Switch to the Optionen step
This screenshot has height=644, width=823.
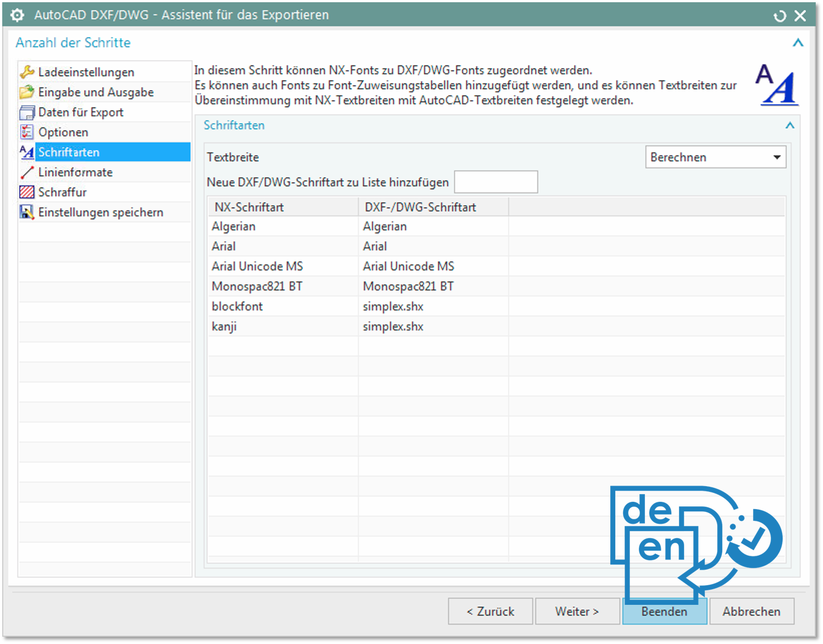pyautogui.click(x=63, y=132)
